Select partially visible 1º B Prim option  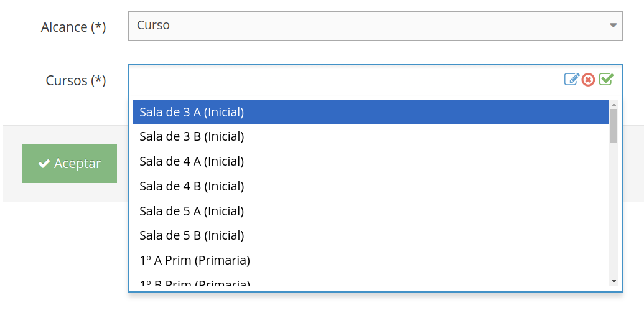pos(371,280)
